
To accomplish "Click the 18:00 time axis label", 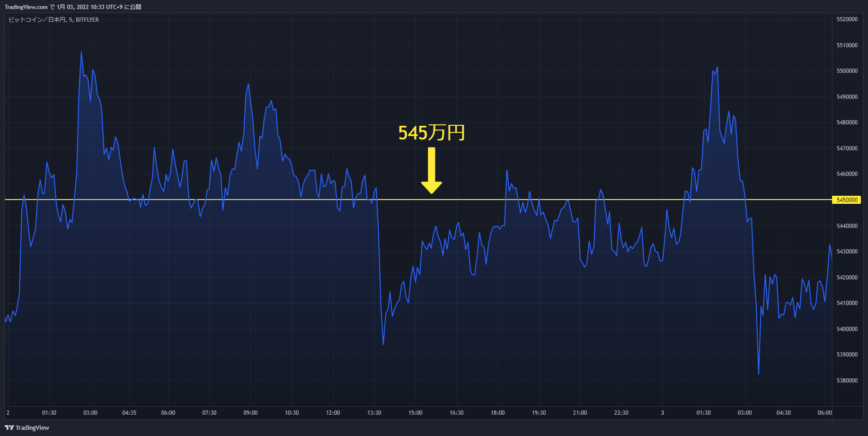I will point(497,413).
